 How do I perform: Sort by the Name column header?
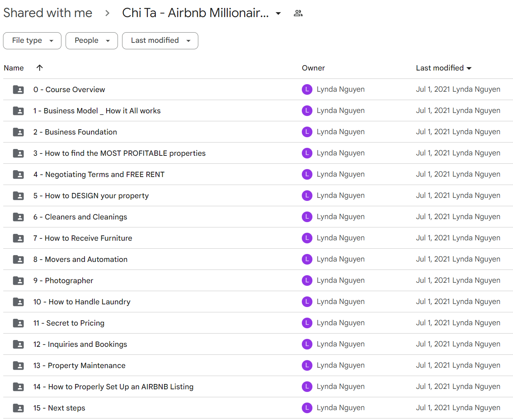coord(14,68)
